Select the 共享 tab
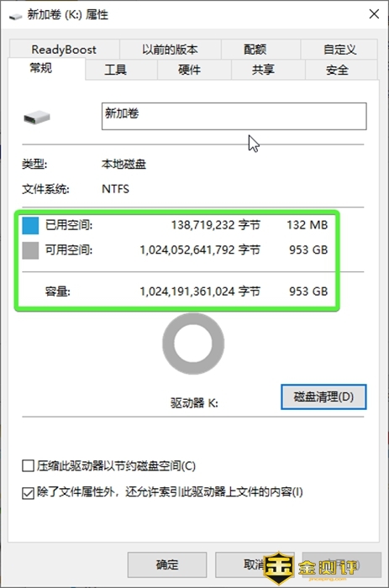 263,70
